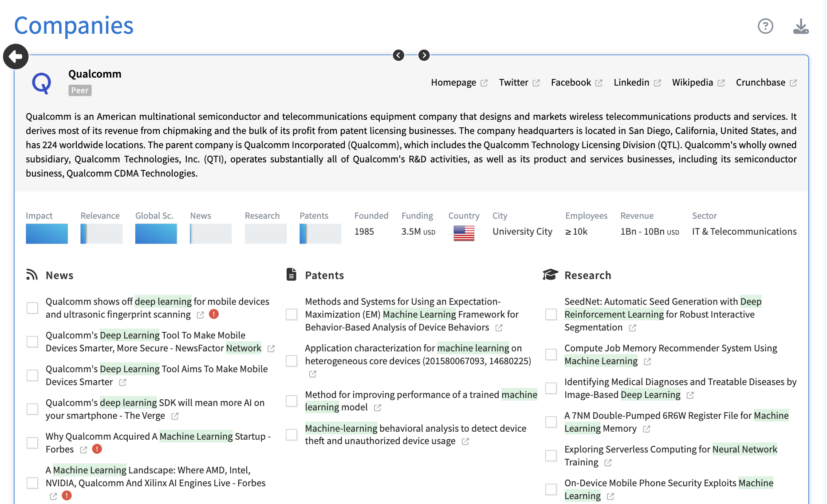
Task: Open the Crunchbase link
Action: 766,83
